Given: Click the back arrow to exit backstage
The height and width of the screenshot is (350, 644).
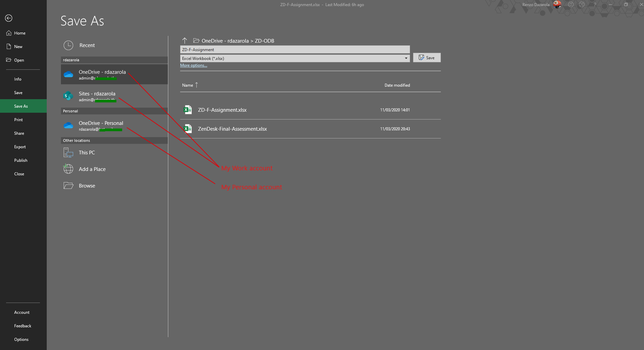Looking at the screenshot, I should [x=9, y=18].
